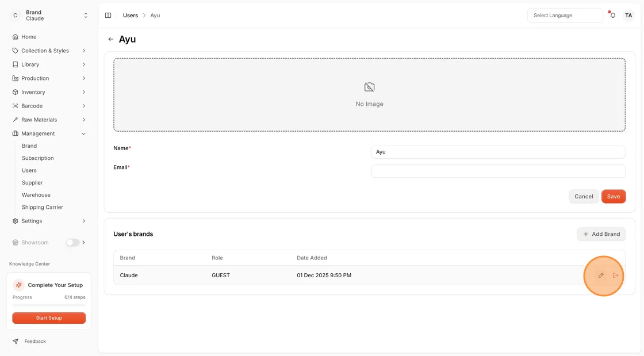Viewport: 644px width, 356px height.
Task: Open the Select Language dropdown
Action: click(565, 16)
